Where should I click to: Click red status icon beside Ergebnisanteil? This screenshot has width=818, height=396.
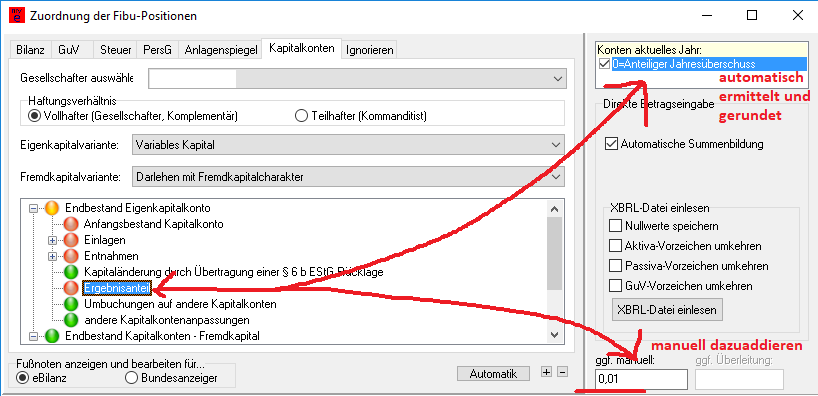[70, 287]
